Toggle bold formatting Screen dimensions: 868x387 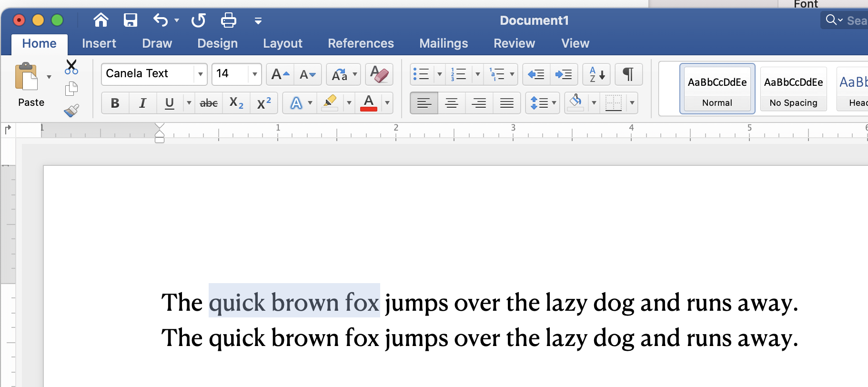coord(115,103)
